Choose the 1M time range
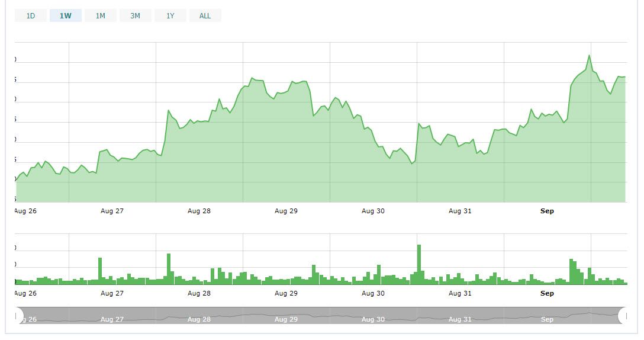Screen dimensions: 644x340 [101, 16]
